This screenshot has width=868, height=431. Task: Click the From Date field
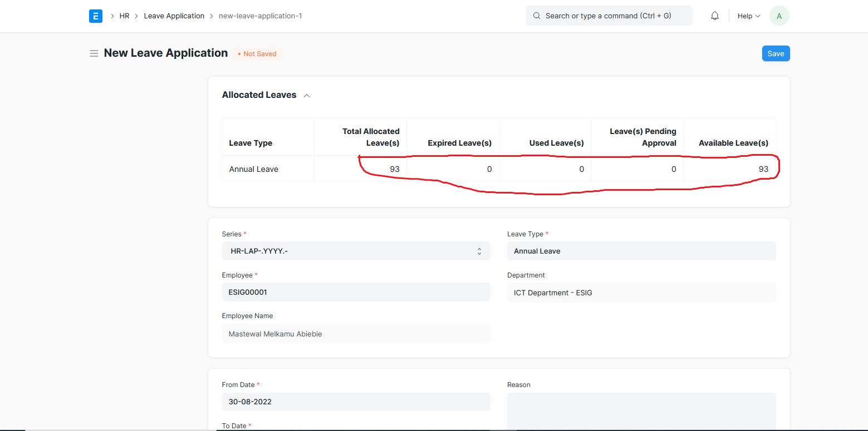[356, 402]
